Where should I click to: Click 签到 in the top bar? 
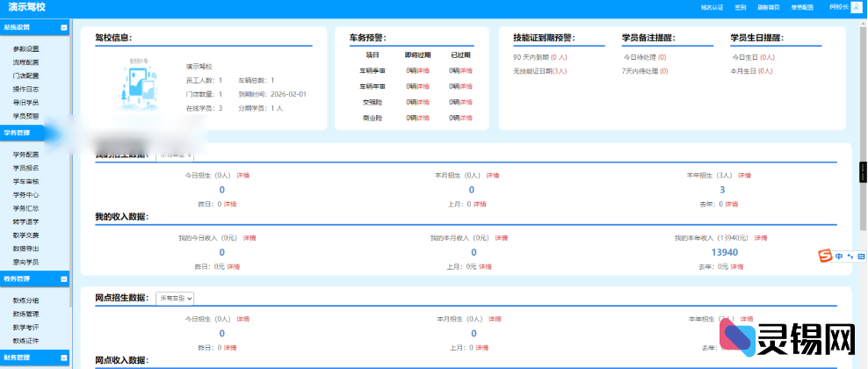click(x=740, y=8)
